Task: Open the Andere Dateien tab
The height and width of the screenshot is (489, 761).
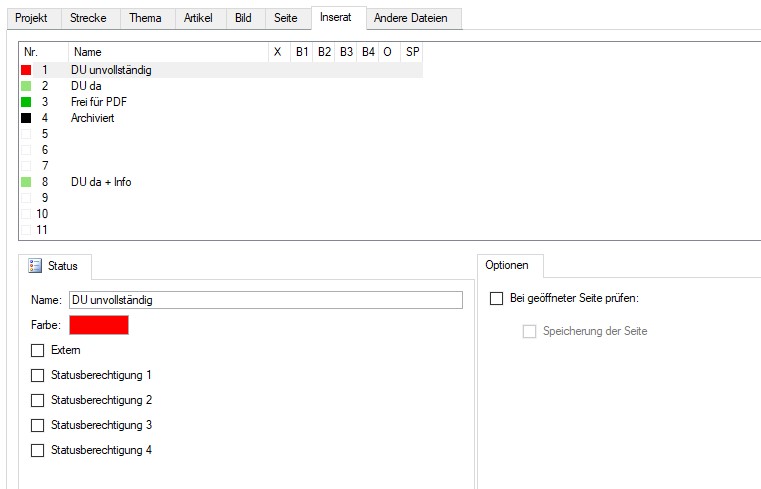Action: (411, 18)
